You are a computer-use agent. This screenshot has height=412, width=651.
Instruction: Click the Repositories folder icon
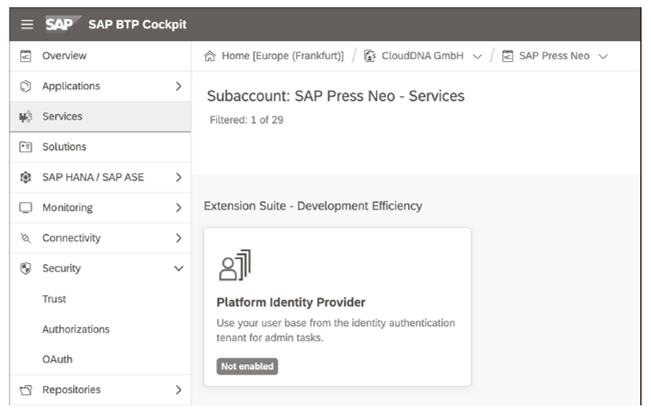26,390
